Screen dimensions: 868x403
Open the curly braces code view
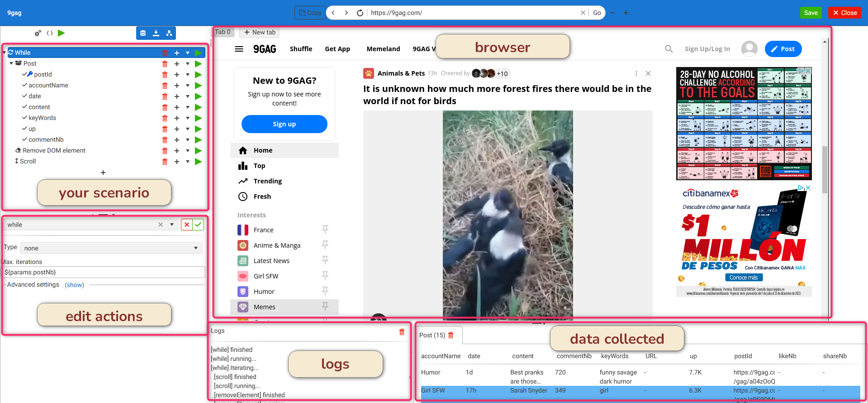coord(50,33)
